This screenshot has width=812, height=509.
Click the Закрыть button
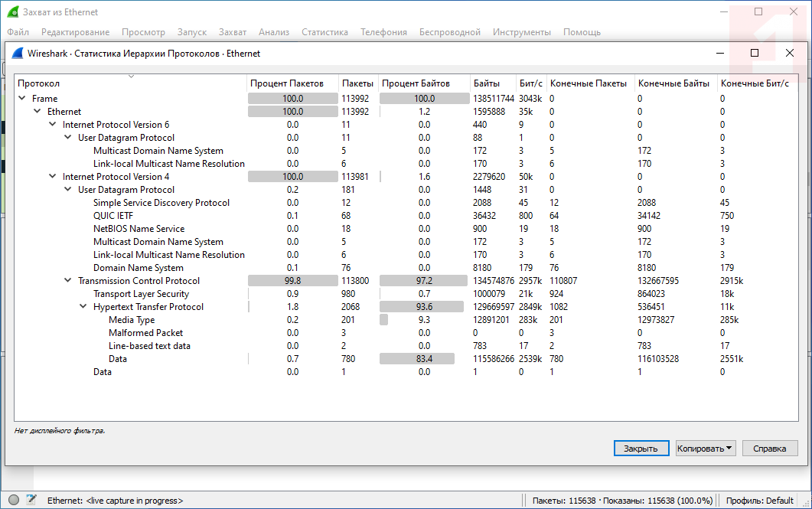641,449
